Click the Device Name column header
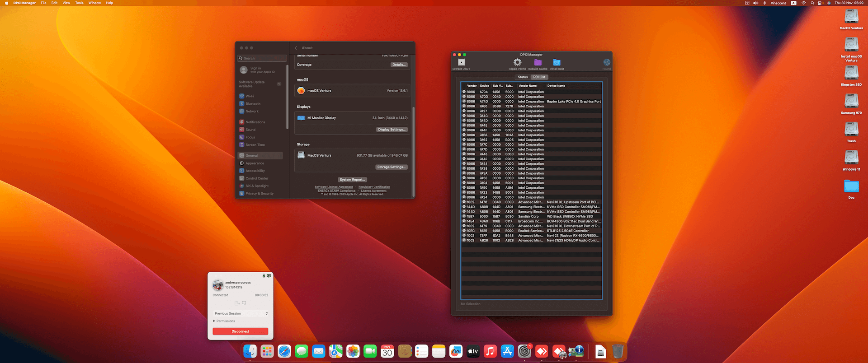Screen dimensions: 868x363 click(x=573, y=86)
